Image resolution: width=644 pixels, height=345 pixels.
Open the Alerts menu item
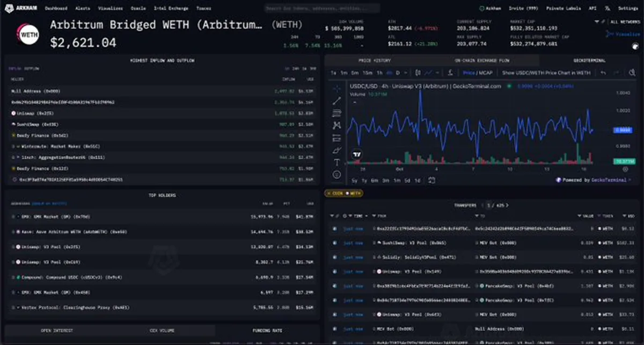83,9
